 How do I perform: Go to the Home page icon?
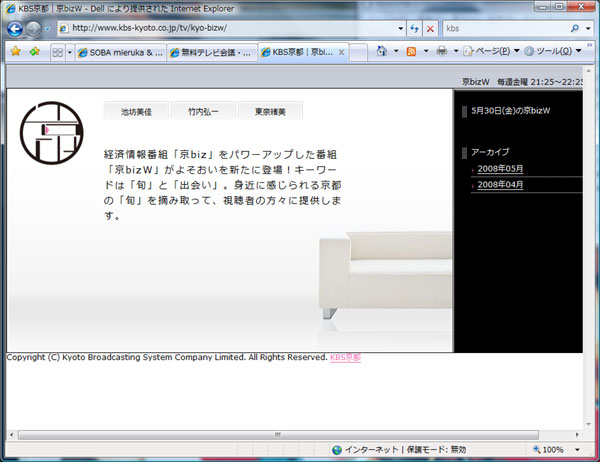coord(382,51)
